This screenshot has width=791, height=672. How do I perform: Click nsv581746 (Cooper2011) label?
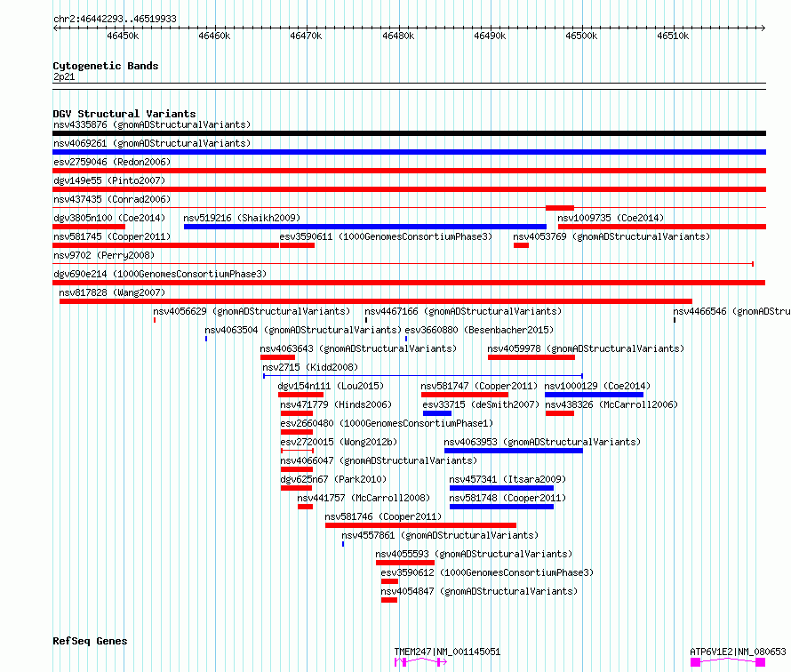[x=383, y=516]
